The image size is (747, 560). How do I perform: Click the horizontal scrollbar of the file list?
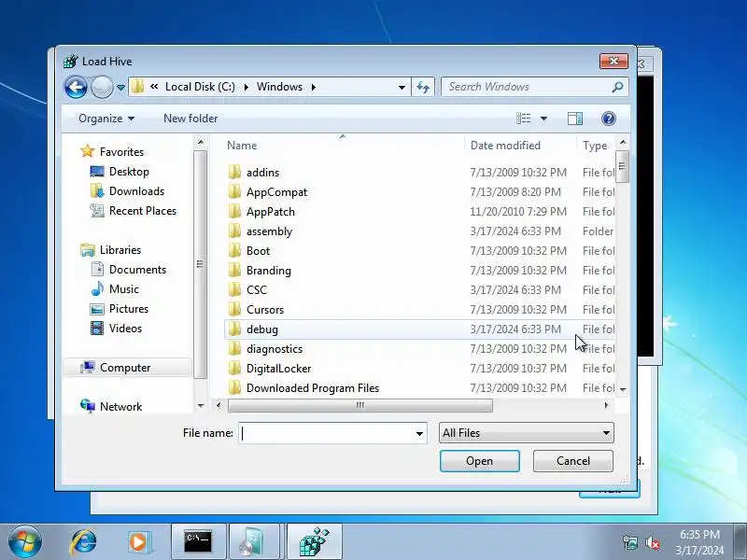click(x=360, y=406)
